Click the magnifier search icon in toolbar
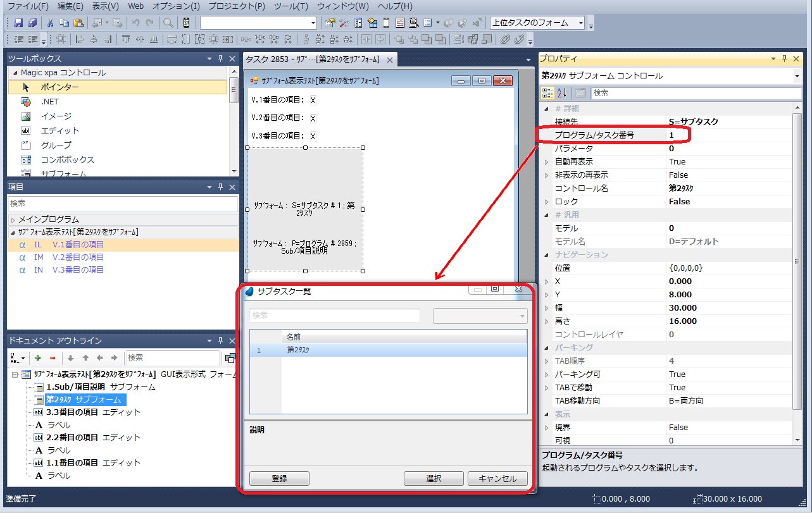812x513 pixels. [168, 23]
